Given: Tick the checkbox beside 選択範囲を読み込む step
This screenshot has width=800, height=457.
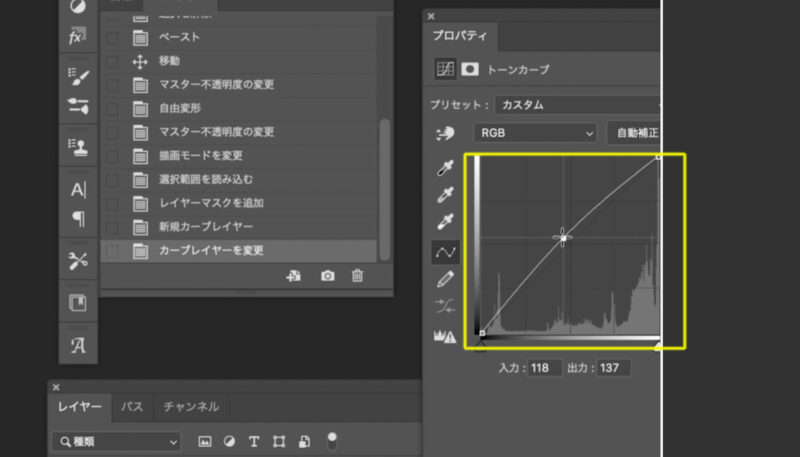Looking at the screenshot, I should tap(112, 180).
